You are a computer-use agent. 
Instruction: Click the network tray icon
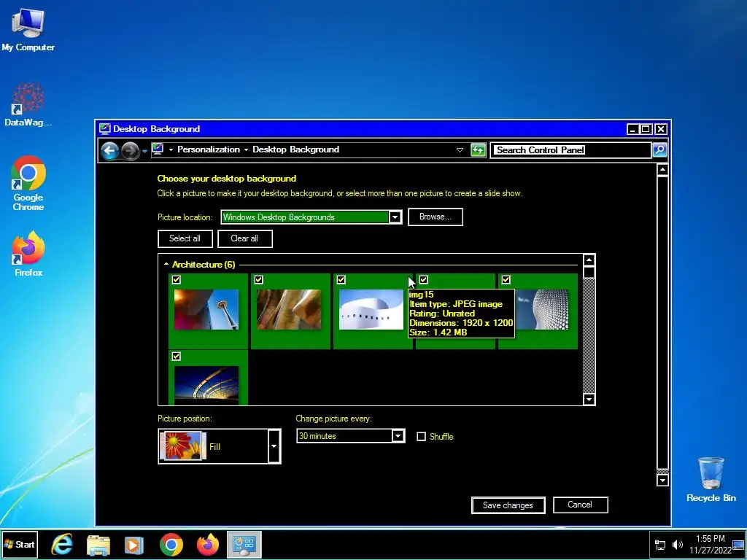[x=660, y=545]
